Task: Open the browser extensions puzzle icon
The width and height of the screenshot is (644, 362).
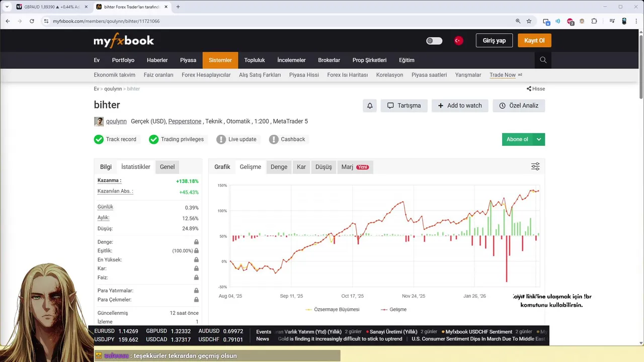Action: [594, 21]
